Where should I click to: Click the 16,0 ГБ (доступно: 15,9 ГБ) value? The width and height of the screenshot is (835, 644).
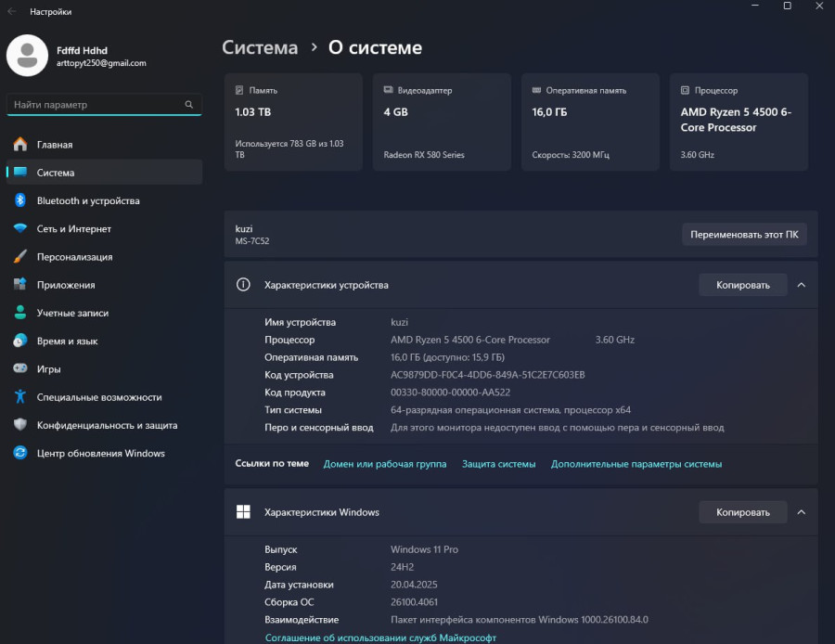coord(448,357)
